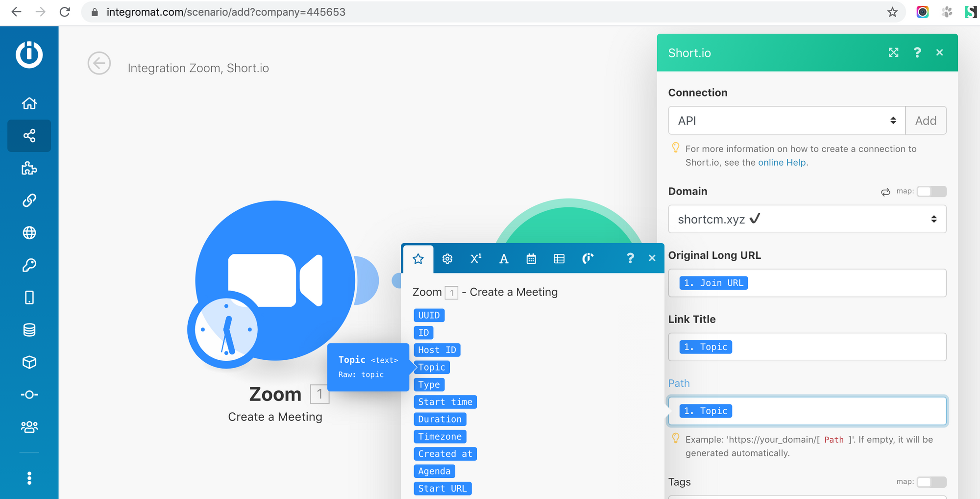Insert the Host ID variable

(437, 350)
